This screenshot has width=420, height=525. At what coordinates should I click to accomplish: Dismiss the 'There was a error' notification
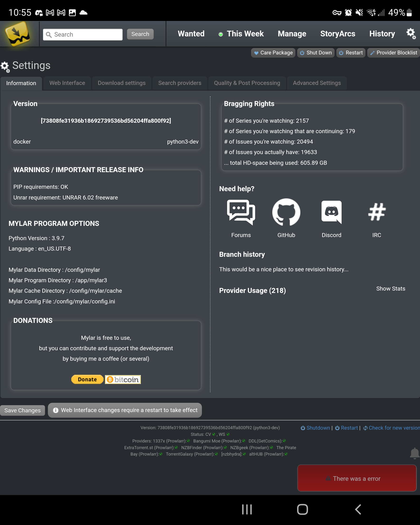(x=357, y=478)
